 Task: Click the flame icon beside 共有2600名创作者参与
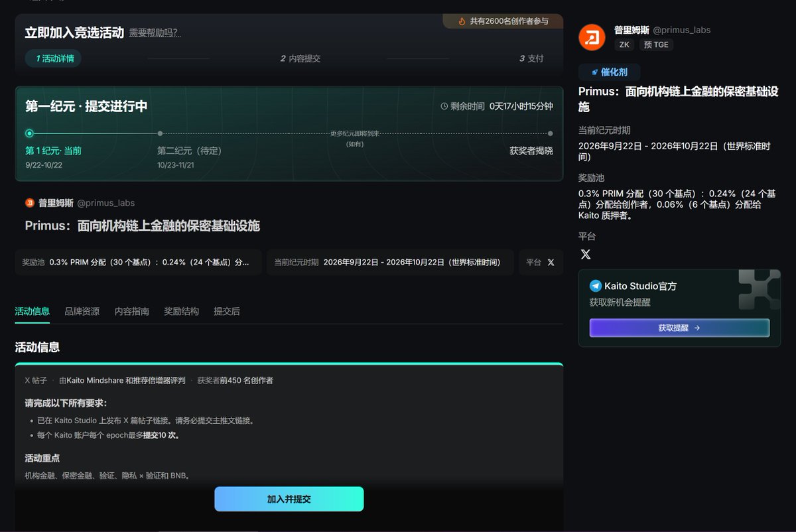(x=462, y=21)
